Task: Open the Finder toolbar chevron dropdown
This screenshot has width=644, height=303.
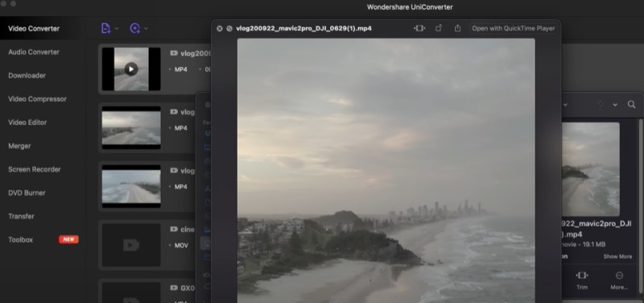Action: pyautogui.click(x=615, y=105)
